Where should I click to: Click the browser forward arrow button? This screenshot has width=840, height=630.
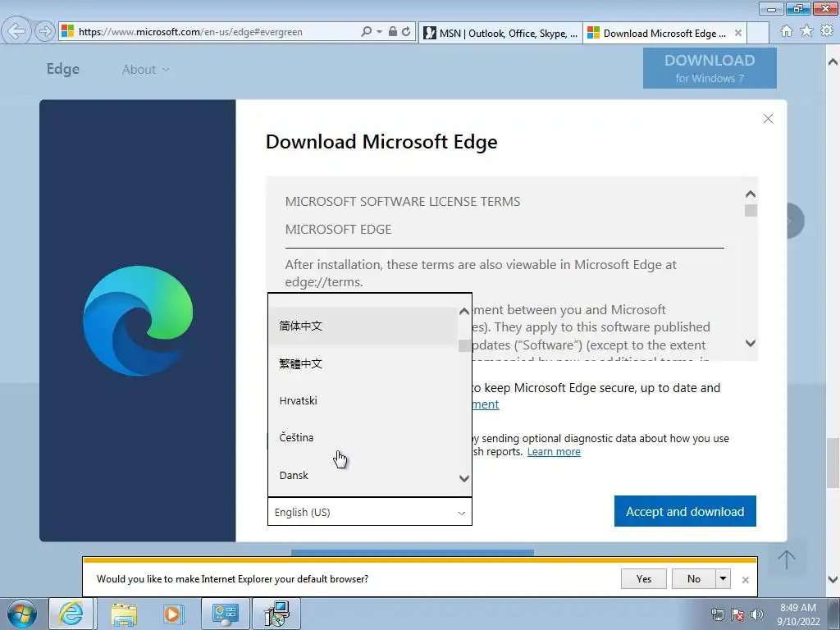point(45,31)
